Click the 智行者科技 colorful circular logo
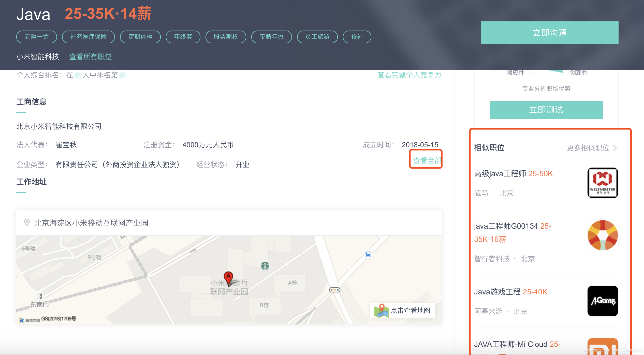 [603, 235]
